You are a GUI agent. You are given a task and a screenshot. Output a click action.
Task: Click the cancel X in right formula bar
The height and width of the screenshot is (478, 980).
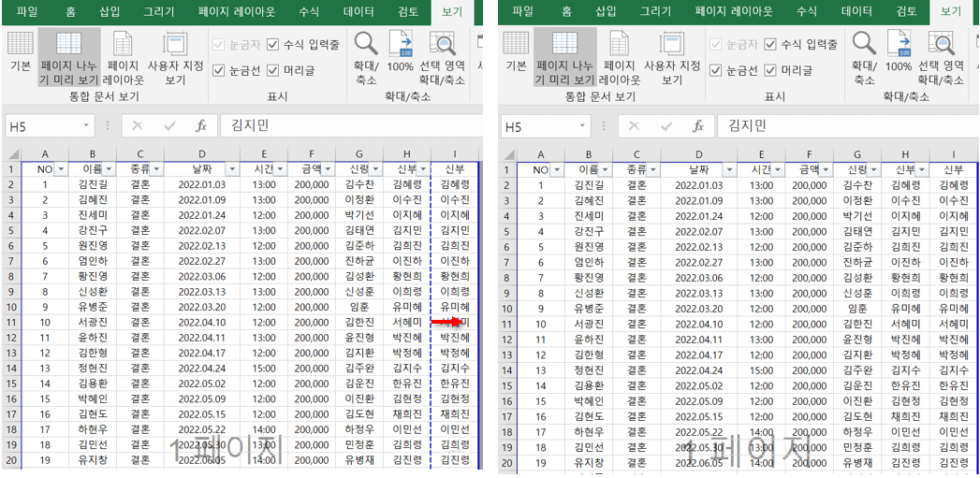click(x=635, y=126)
